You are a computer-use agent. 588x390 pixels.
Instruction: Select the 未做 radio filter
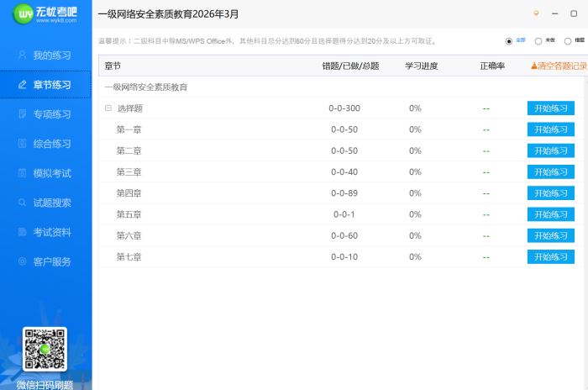pos(538,40)
